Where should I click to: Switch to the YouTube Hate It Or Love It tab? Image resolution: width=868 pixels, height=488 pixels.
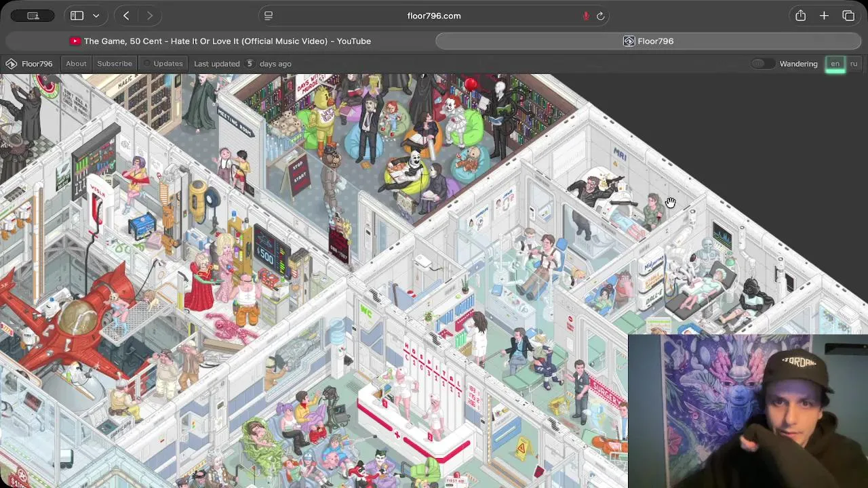coord(220,41)
